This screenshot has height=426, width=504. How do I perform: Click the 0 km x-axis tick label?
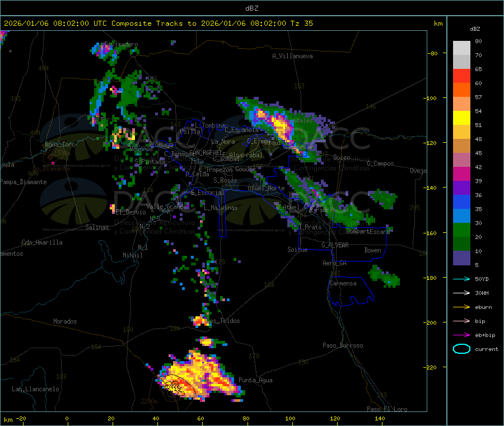pyautogui.click(x=67, y=418)
